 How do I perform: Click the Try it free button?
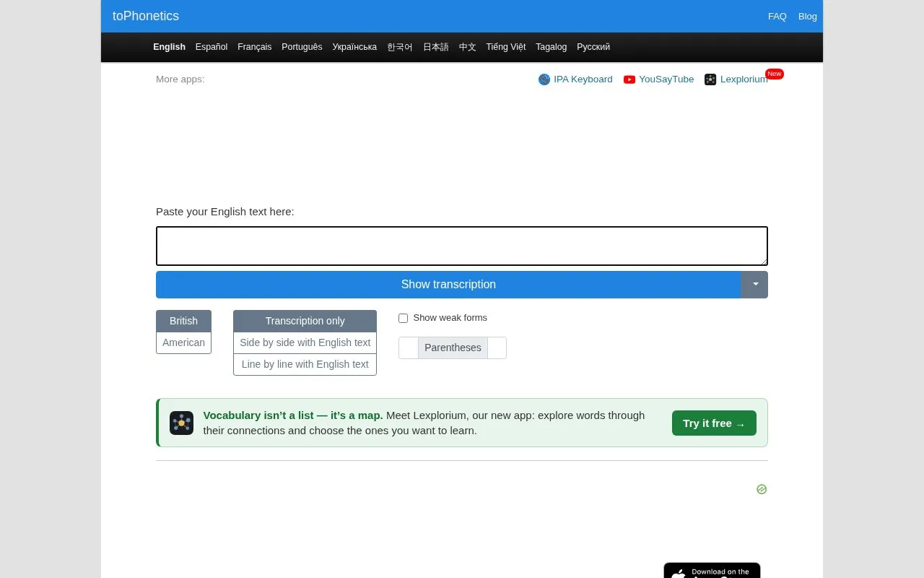[714, 423]
